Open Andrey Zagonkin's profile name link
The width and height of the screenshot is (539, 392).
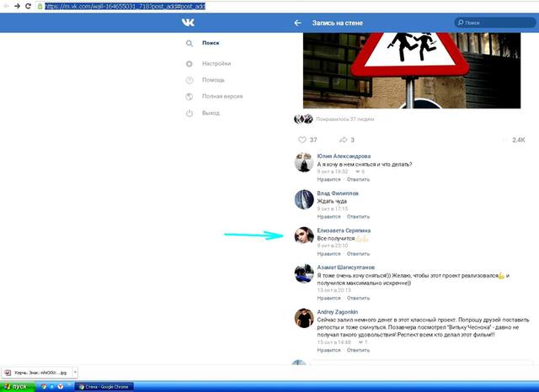337,312
